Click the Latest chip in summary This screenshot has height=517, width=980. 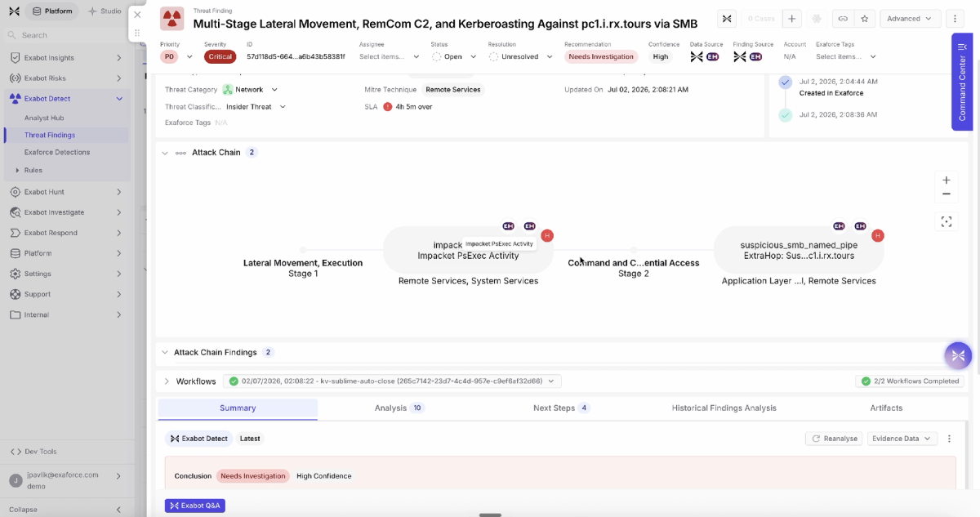point(250,439)
